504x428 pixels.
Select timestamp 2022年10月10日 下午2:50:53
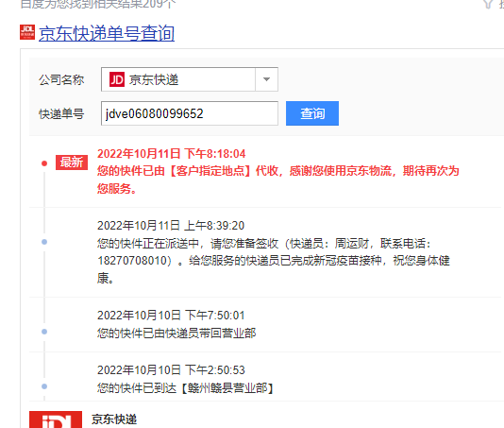[171, 370]
